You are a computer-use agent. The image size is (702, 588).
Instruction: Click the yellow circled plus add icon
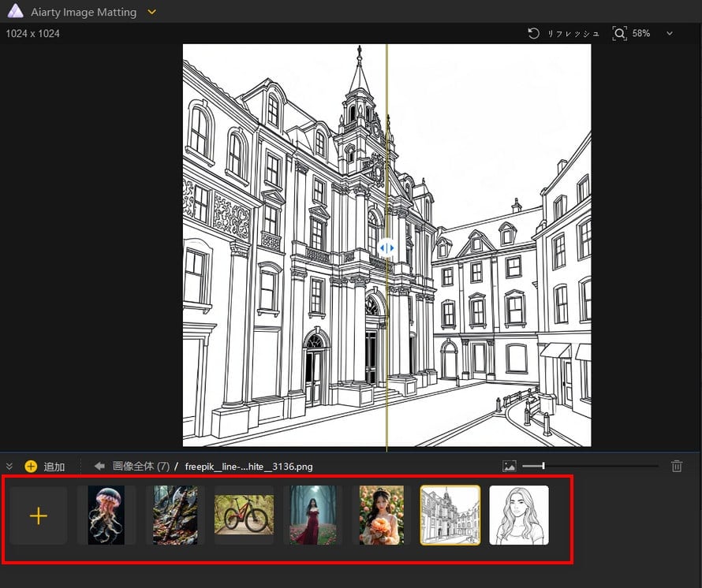tap(31, 467)
